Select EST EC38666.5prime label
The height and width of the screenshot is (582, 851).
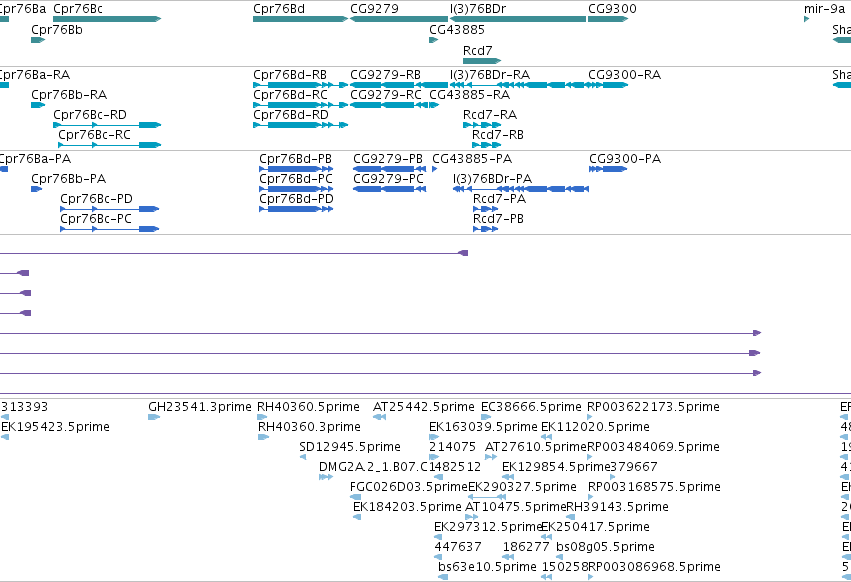[531, 407]
